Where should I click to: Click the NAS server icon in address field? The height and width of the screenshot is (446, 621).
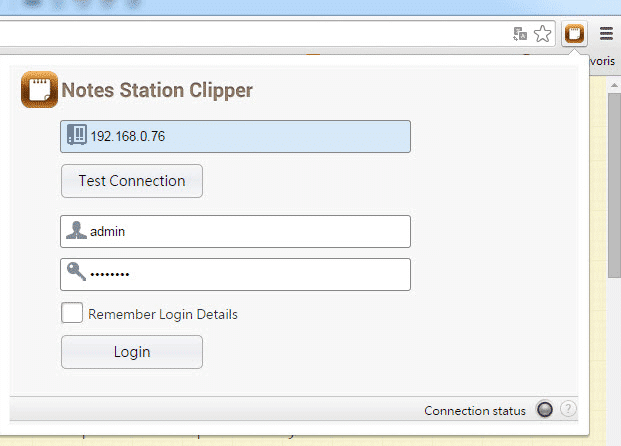pos(76,134)
